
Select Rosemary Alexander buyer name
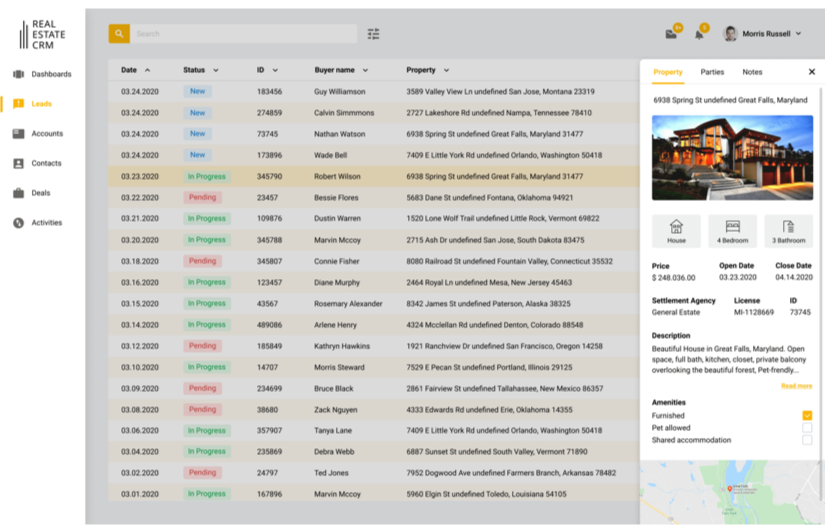point(348,304)
